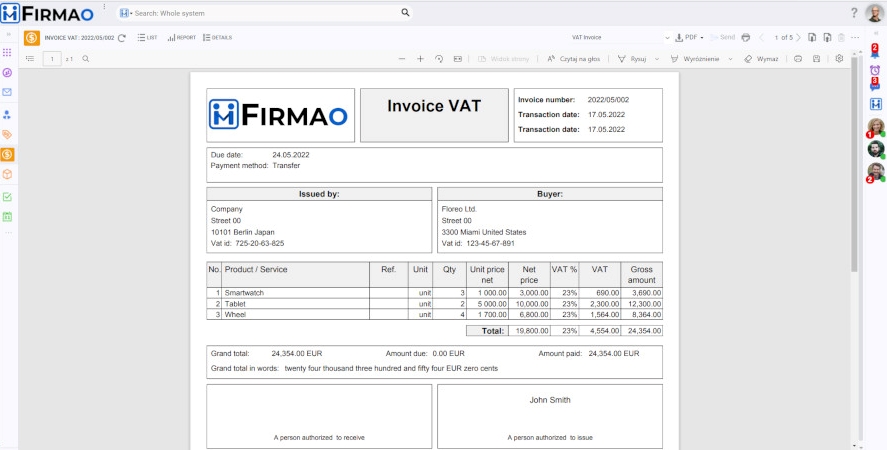Open the user profile avatar at top-right

(875, 12)
